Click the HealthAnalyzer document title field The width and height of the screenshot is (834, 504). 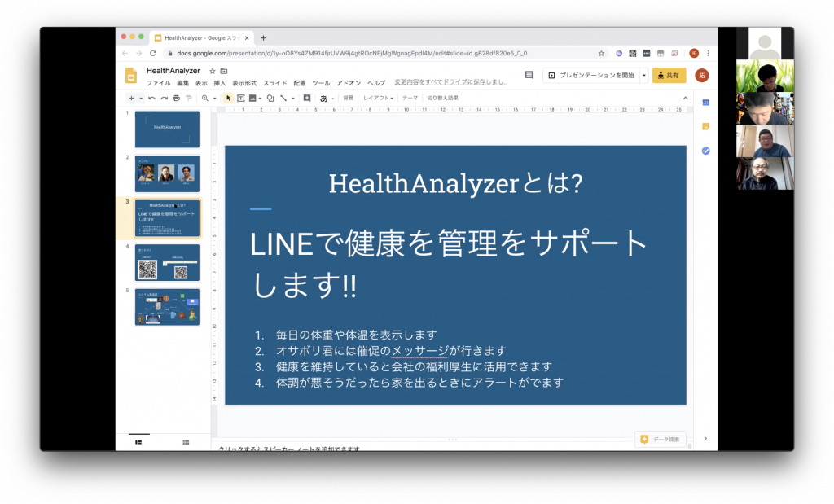tap(173, 71)
